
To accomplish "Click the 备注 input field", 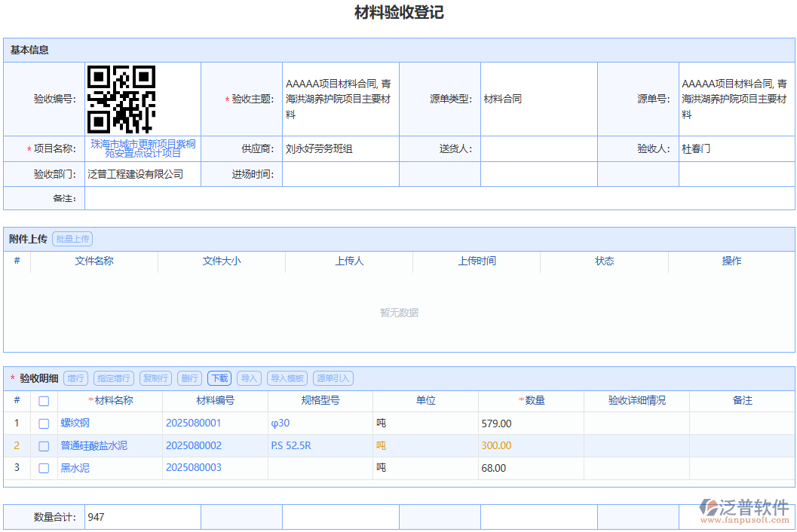I will pos(437,199).
